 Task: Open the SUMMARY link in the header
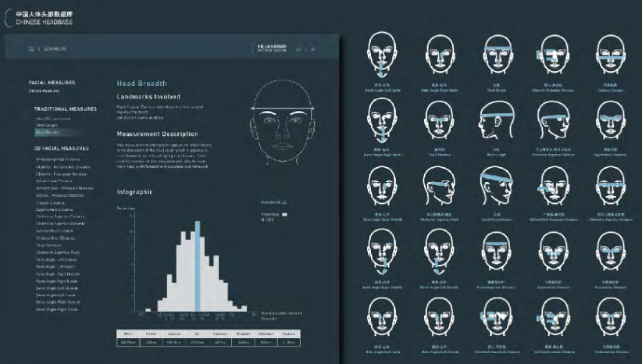pos(55,49)
